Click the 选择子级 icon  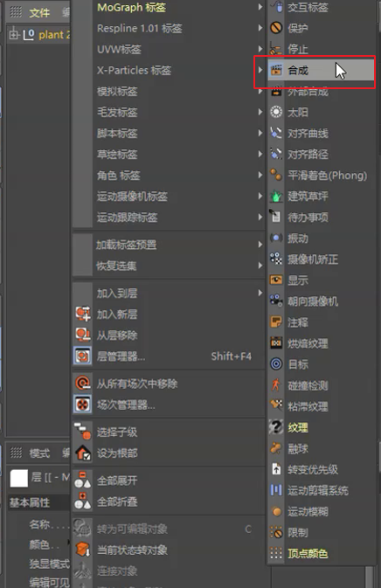click(82, 432)
